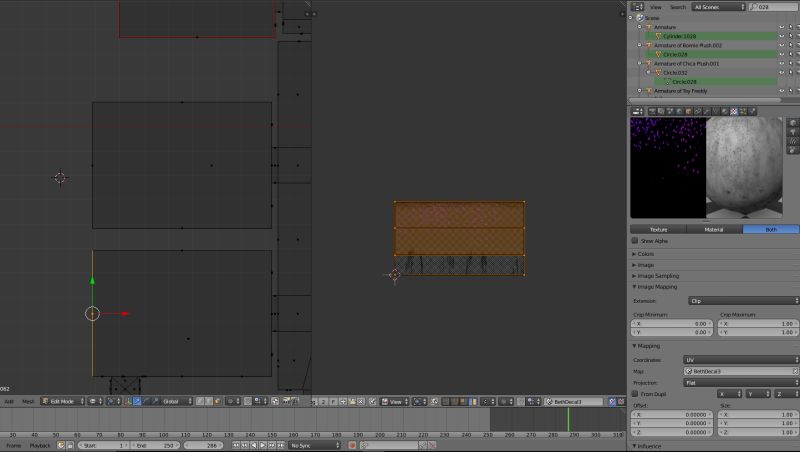Open the outliner Search menu
This screenshot has height=452, width=800.
(678, 7)
